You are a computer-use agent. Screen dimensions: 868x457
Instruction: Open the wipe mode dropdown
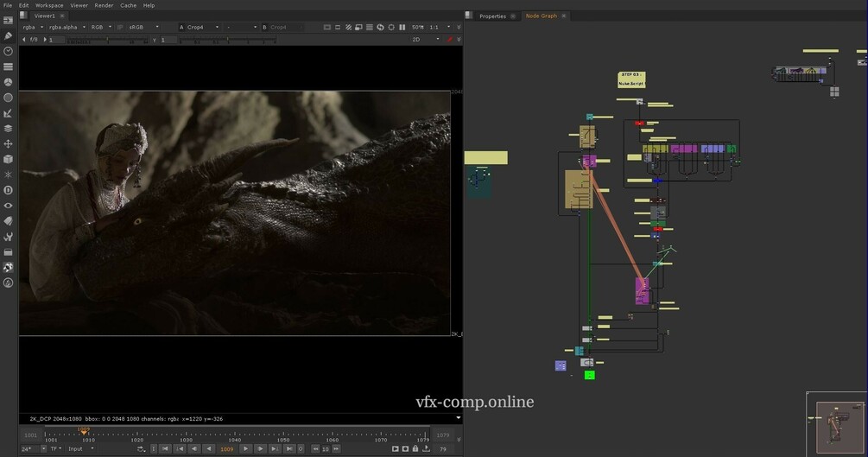241,27
